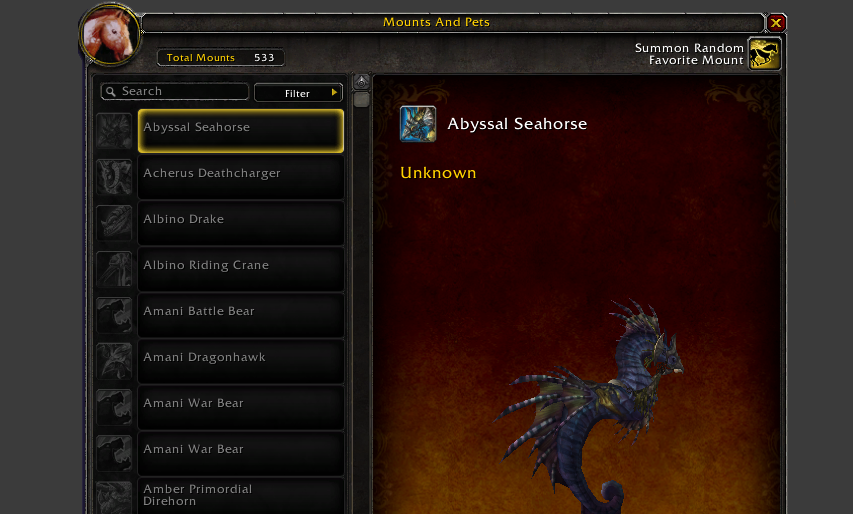
Task: Select Amber Primordial Direhorn entry
Action: tap(241, 496)
